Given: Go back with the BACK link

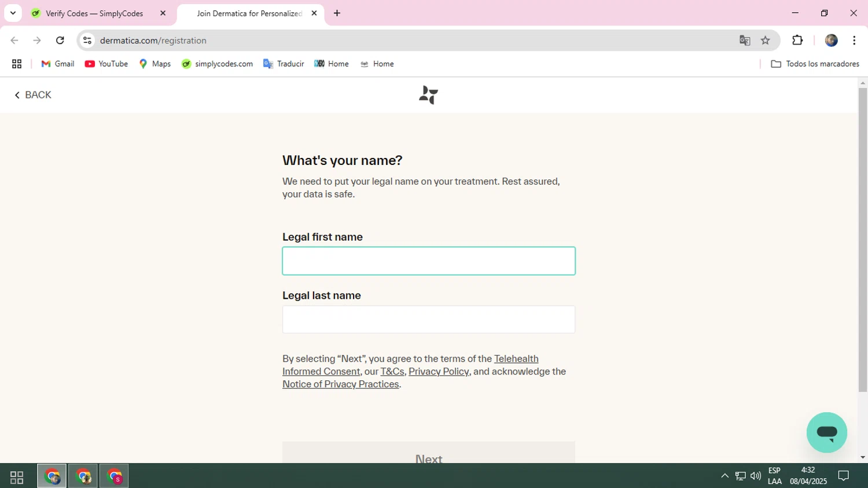Looking at the screenshot, I should click(x=33, y=95).
